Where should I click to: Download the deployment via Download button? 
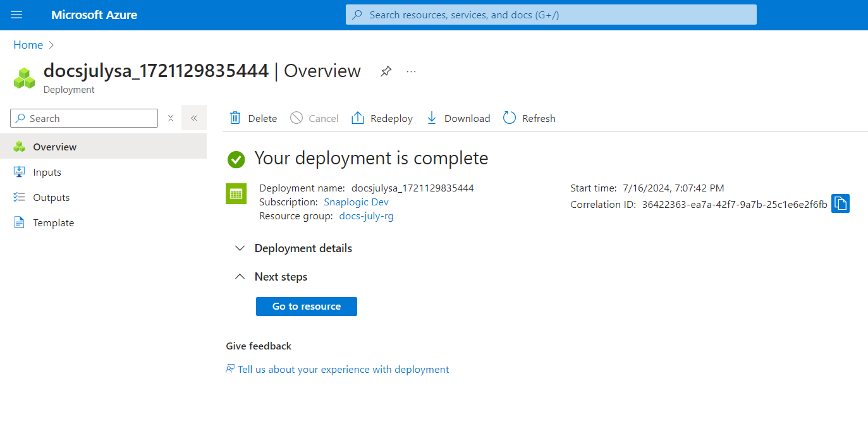[458, 118]
